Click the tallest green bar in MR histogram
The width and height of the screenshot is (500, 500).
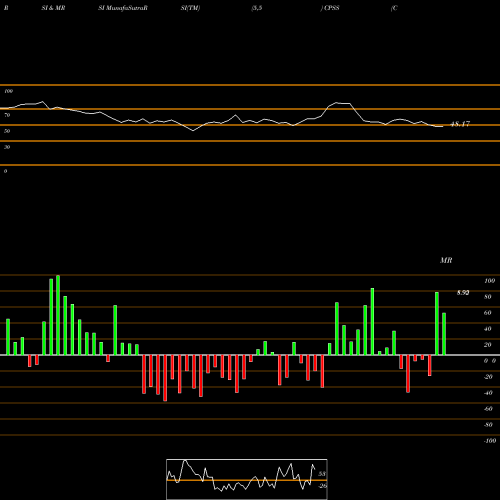pyautogui.click(x=58, y=315)
